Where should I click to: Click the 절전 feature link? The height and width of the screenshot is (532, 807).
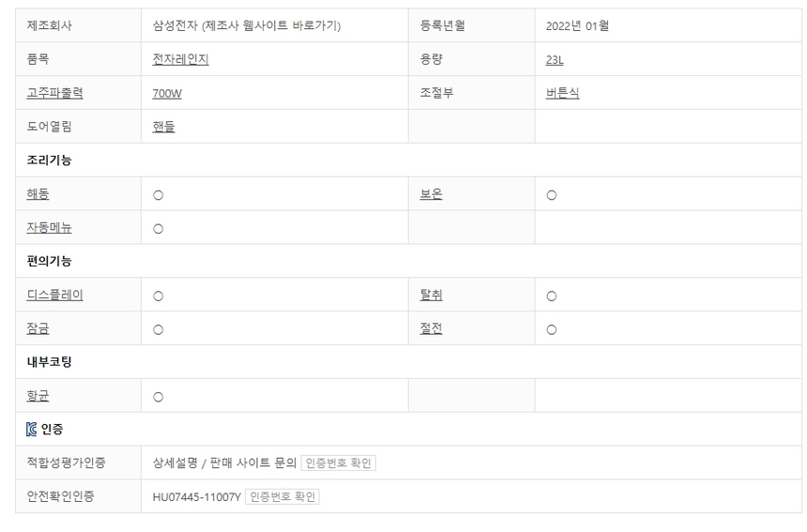pyautogui.click(x=431, y=328)
